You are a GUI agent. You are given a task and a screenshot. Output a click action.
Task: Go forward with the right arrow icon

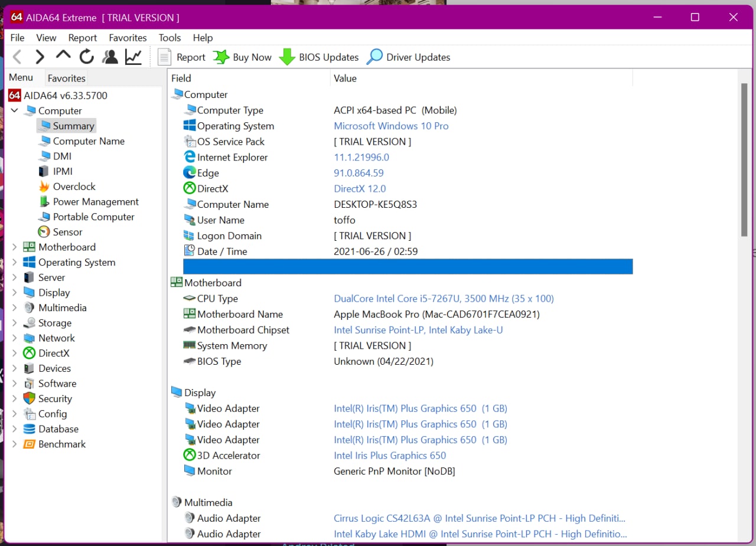[40, 57]
